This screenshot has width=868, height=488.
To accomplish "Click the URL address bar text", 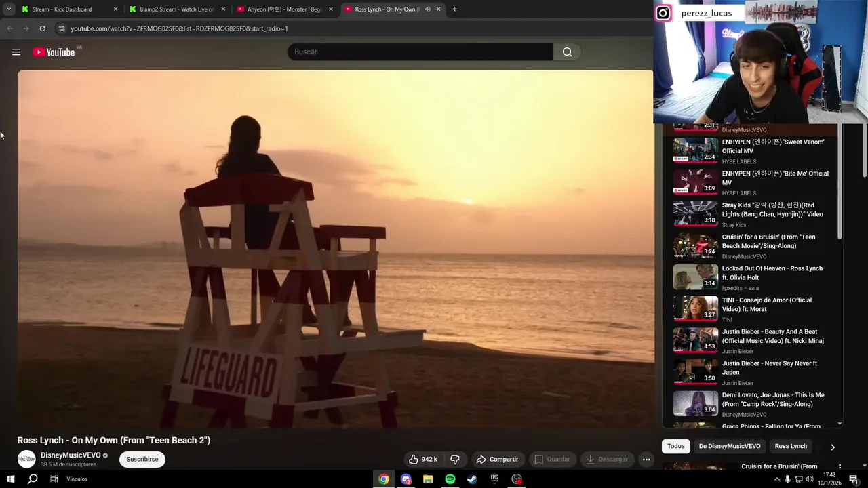I will point(179,28).
